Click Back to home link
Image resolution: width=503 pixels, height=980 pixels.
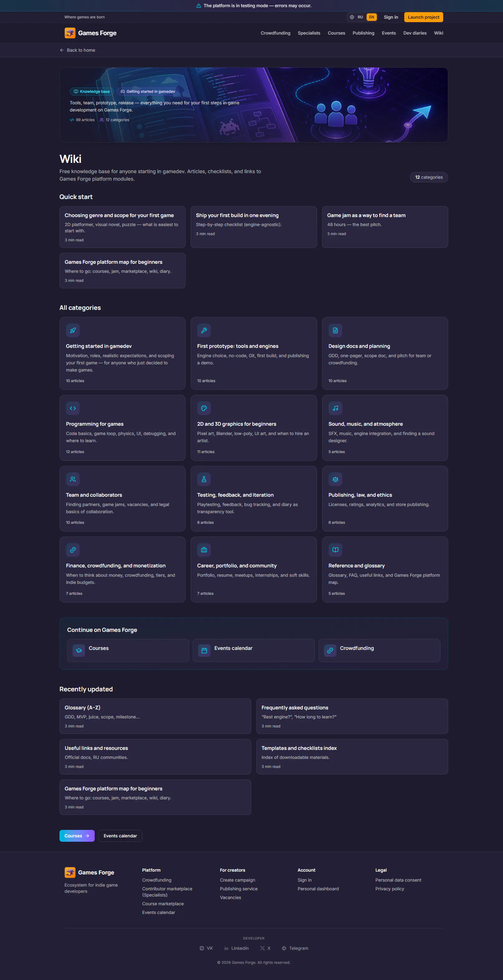(x=78, y=50)
